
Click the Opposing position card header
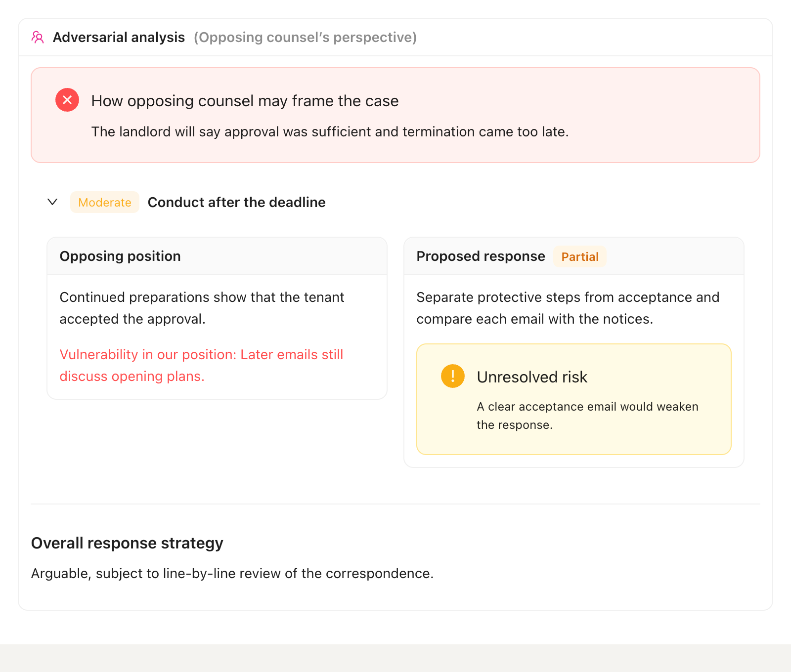217,256
